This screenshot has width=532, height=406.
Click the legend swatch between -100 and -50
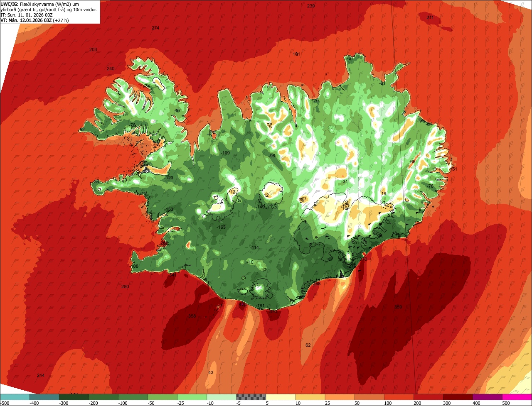(133, 396)
